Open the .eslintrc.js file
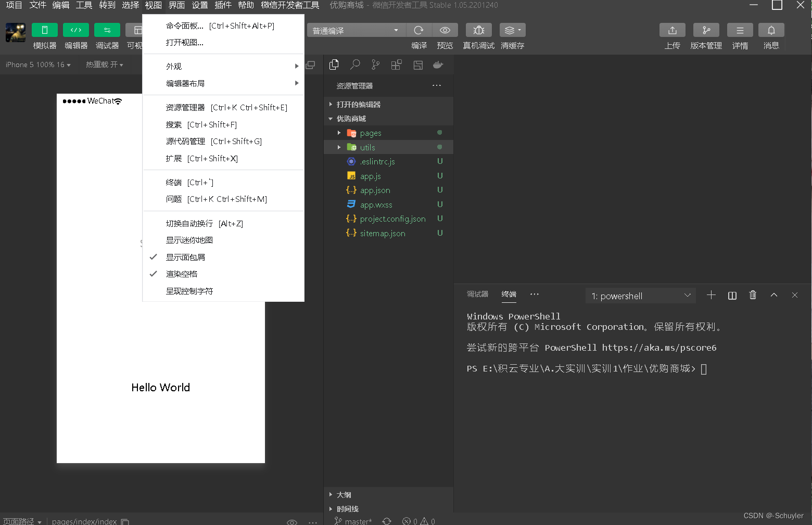Screen dimensions: 812x525 click(388, 162)
